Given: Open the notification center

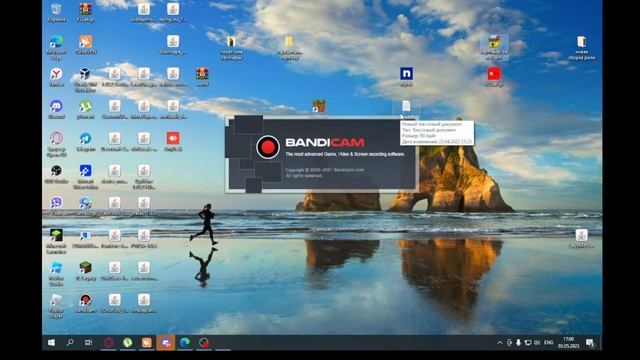Looking at the screenshot, I should coord(589,342).
